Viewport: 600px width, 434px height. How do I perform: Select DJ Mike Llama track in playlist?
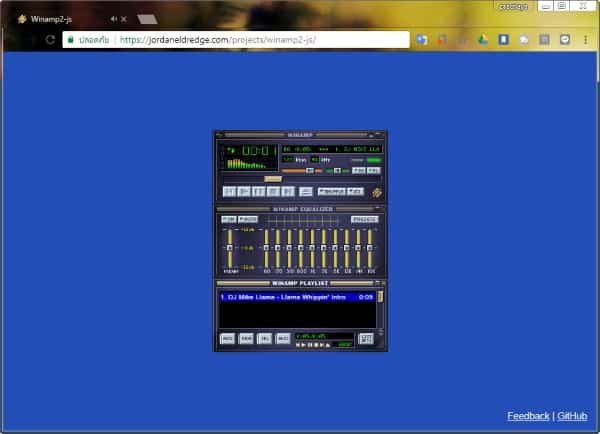pyautogui.click(x=290, y=297)
